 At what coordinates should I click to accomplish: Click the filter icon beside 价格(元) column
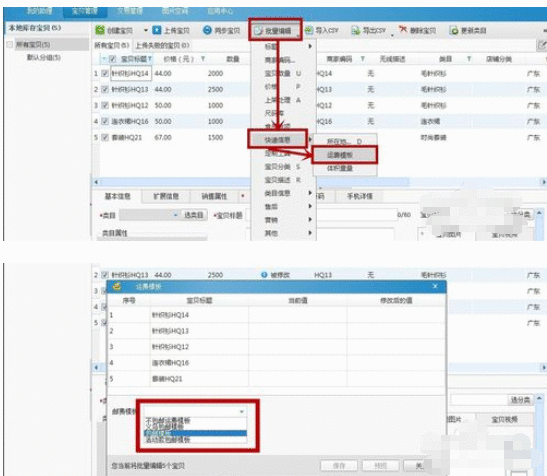203,59
